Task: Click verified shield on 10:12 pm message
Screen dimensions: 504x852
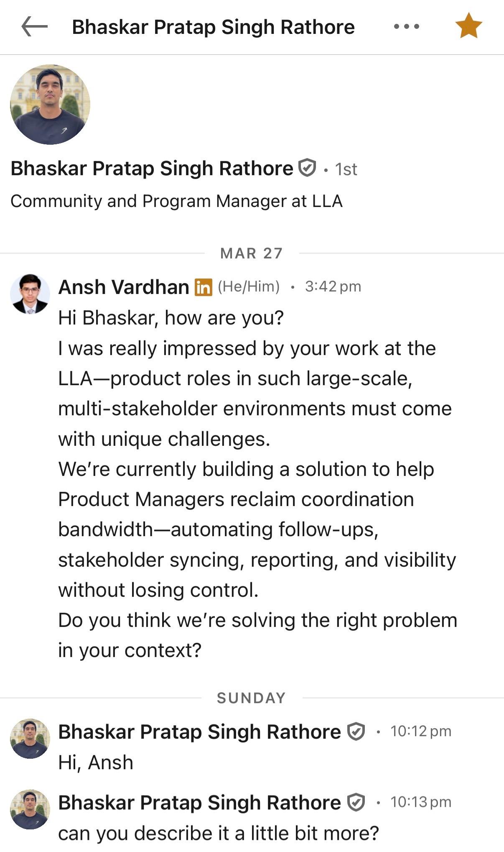Action: click(356, 732)
